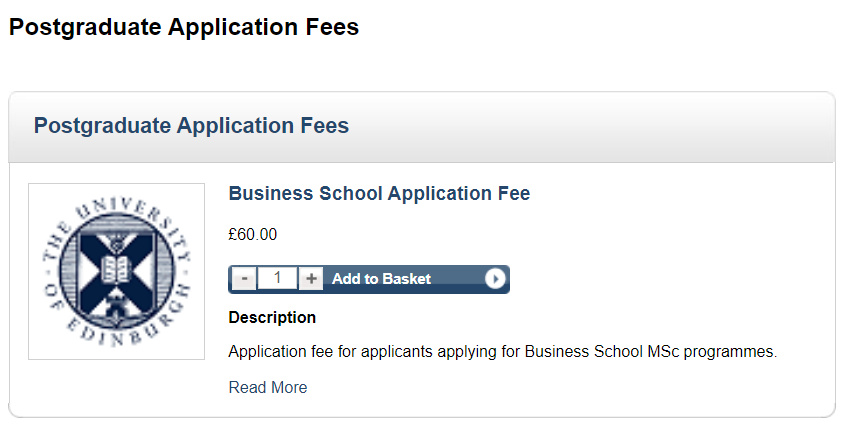
Task: Select the £60.00 price text
Action: (253, 234)
